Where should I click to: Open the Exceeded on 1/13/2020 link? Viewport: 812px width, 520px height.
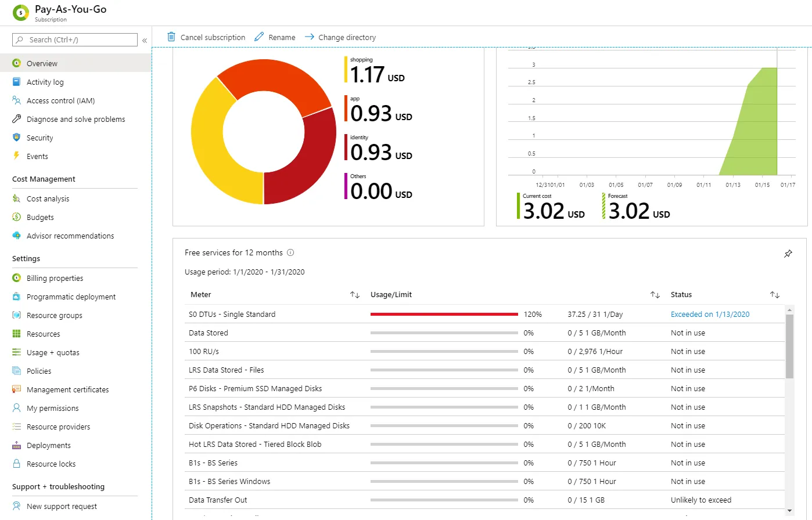coord(710,314)
